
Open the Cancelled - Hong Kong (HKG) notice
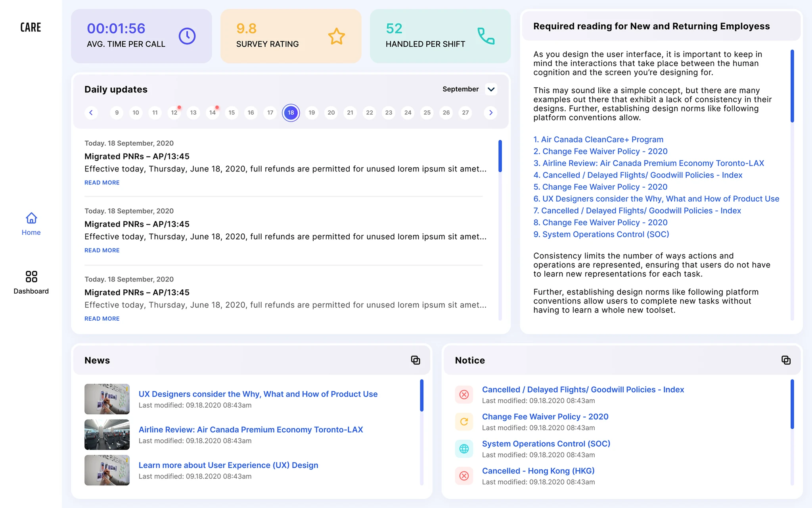coord(538,471)
